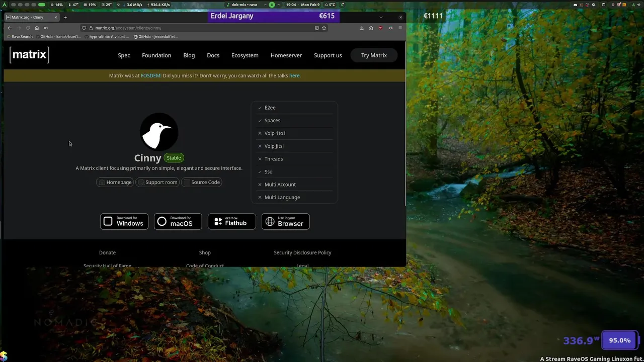Screen dimensions: 644x362
Task: Click Voip Jitsi feature row
Action: pyautogui.click(x=294, y=146)
